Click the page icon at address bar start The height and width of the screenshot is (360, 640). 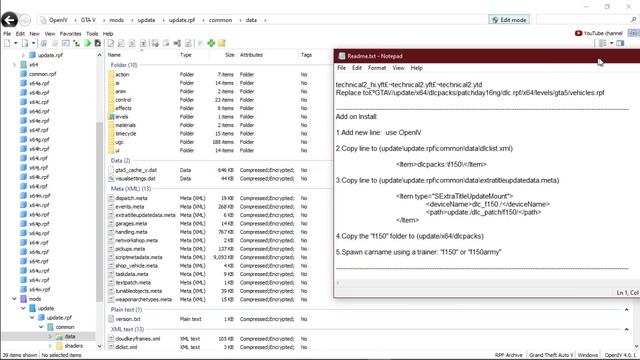43,20
